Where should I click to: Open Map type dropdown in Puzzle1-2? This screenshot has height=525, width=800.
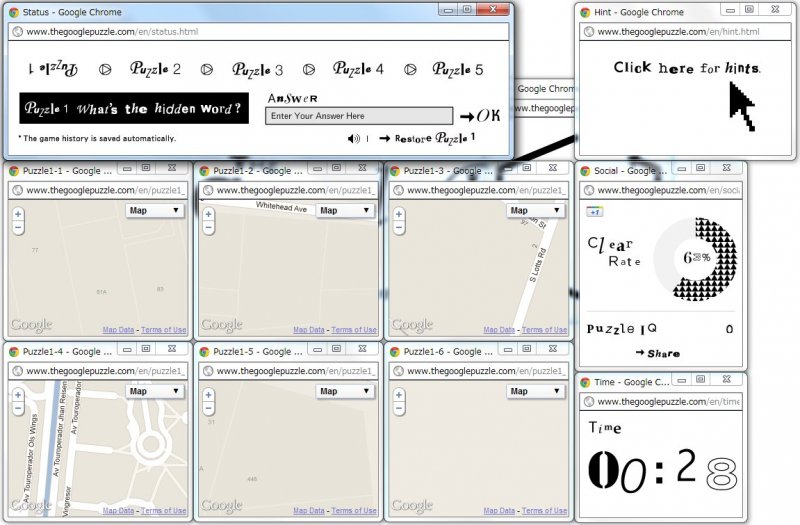click(344, 210)
